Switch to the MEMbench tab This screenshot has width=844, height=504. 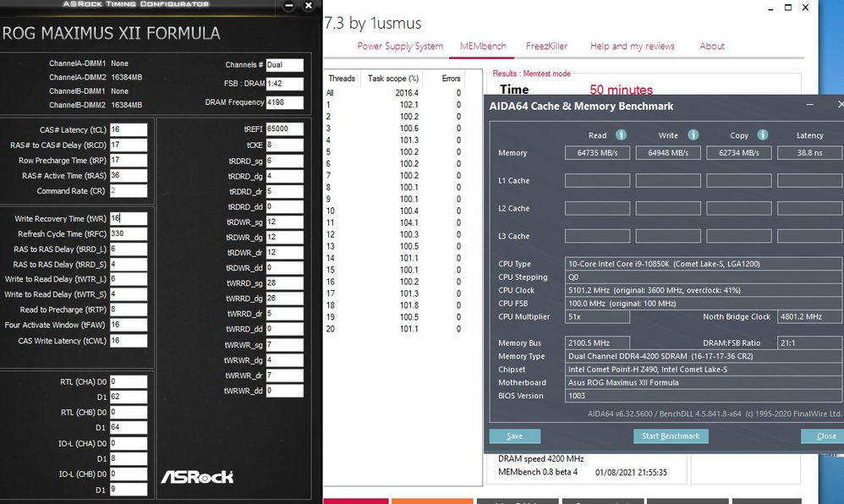(483, 47)
